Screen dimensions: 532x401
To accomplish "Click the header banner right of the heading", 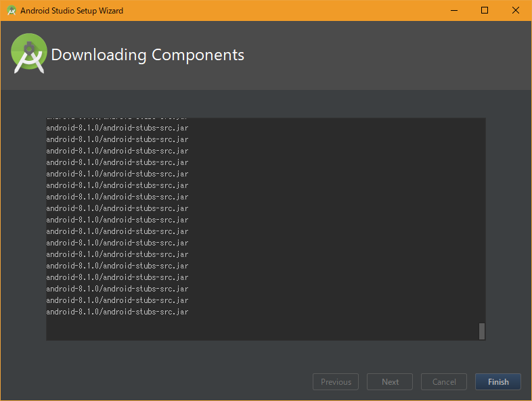I will coord(386,55).
